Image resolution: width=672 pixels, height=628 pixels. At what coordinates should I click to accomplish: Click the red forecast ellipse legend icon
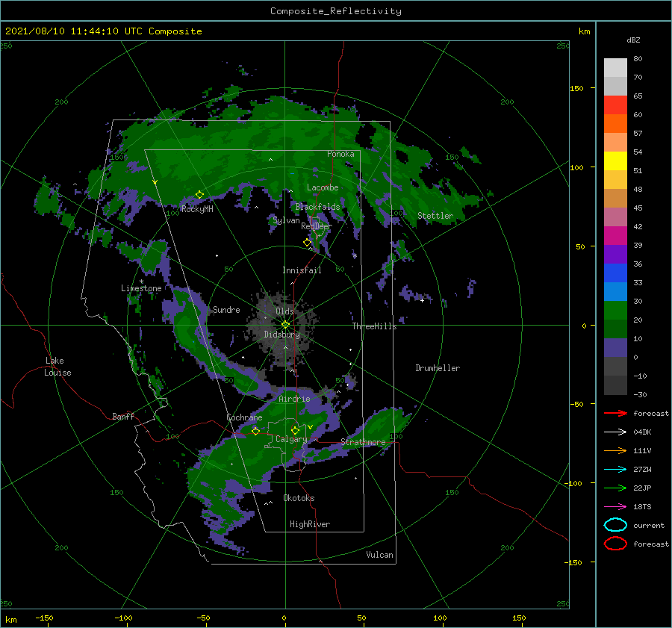(x=615, y=544)
